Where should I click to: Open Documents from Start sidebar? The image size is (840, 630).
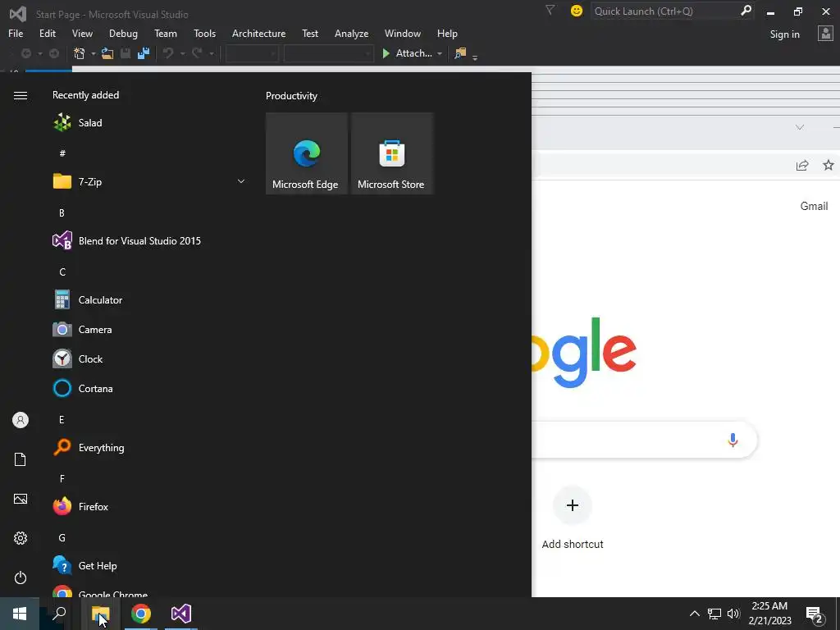tap(21, 459)
